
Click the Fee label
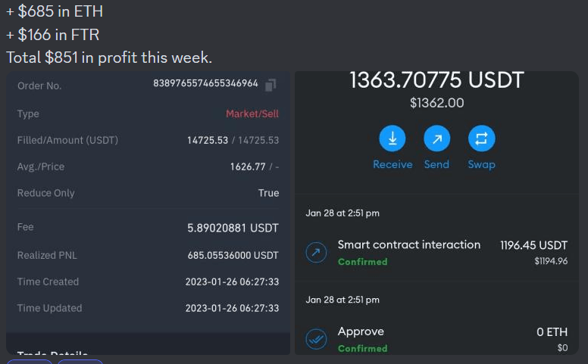pos(26,227)
